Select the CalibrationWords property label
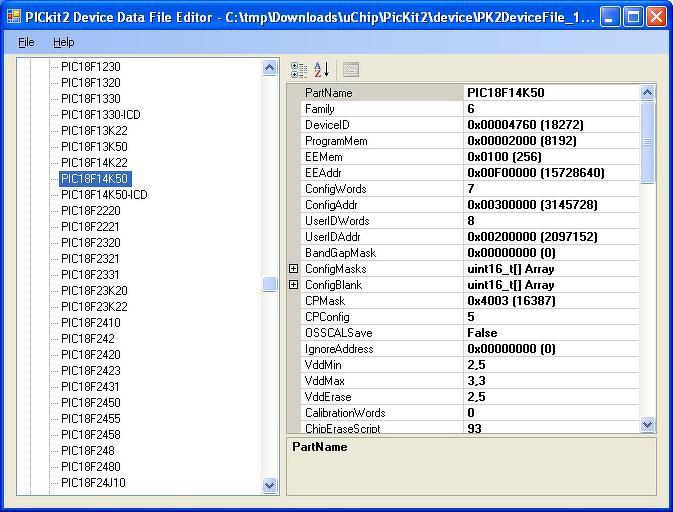 click(345, 413)
